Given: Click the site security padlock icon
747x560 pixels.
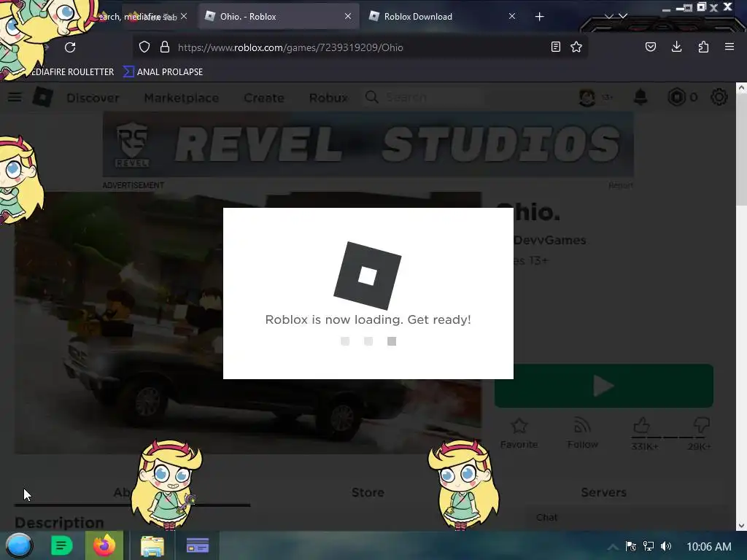Looking at the screenshot, I should tap(165, 47).
